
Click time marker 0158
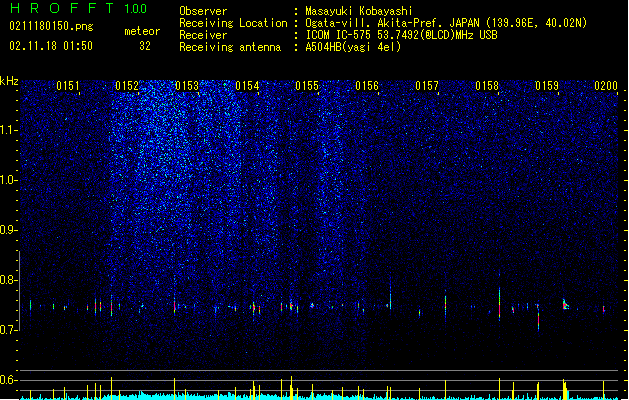coord(487,86)
